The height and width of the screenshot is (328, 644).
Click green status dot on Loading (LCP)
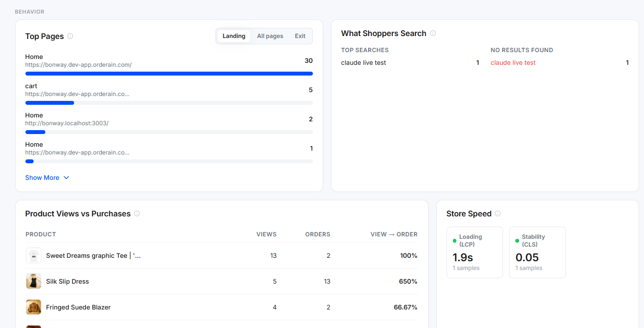pyautogui.click(x=455, y=241)
